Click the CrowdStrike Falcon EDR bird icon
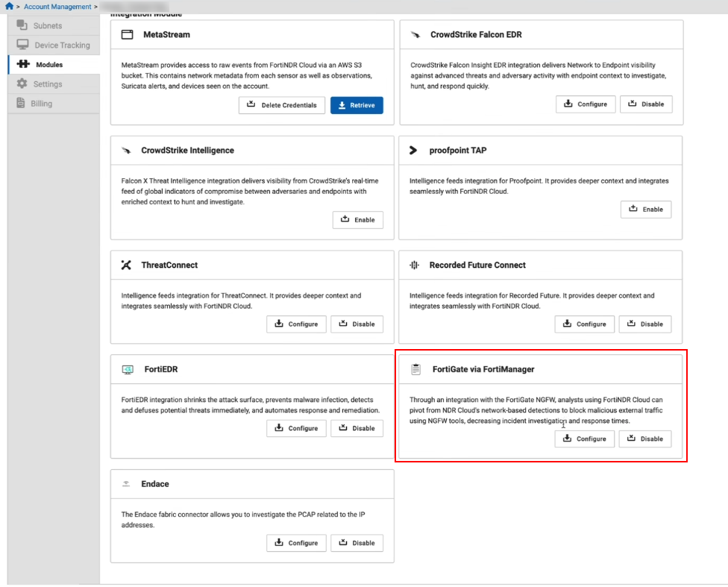Image resolution: width=728 pixels, height=587 pixels. 415,34
